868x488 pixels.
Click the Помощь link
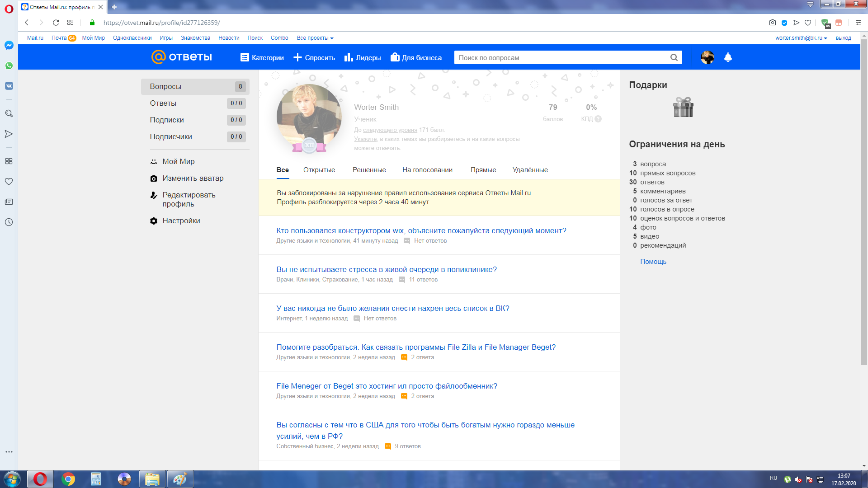pos(653,262)
